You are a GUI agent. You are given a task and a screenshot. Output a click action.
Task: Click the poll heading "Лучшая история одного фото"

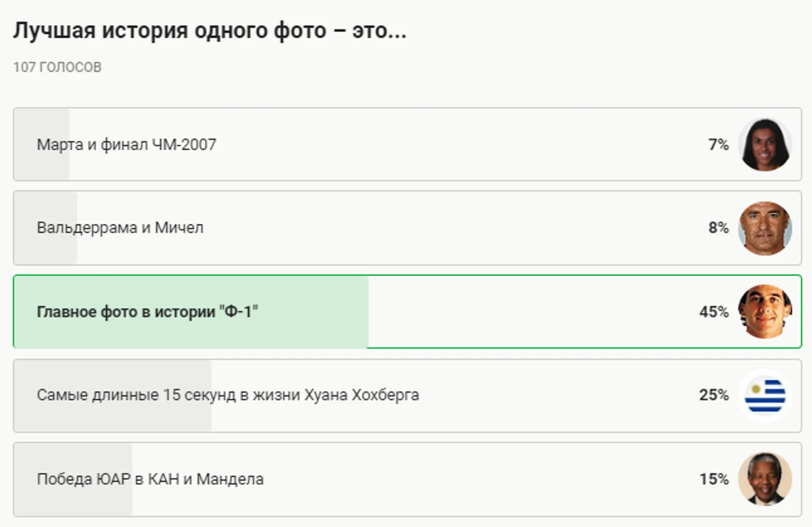click(x=210, y=31)
